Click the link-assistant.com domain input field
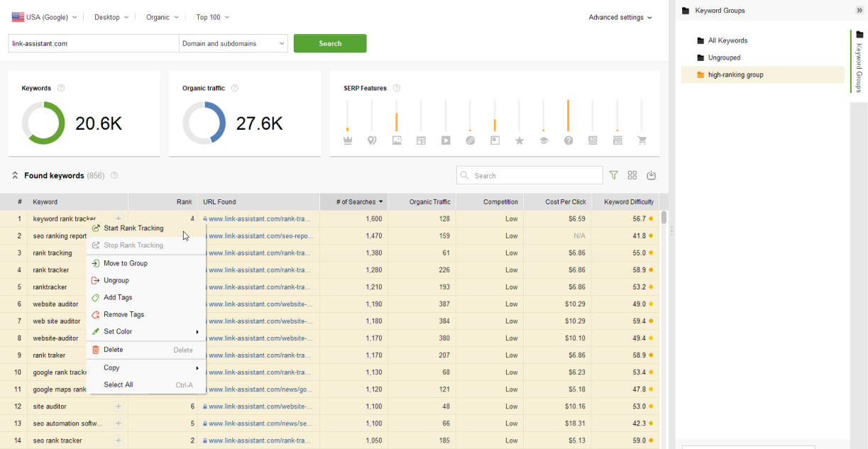 (94, 43)
